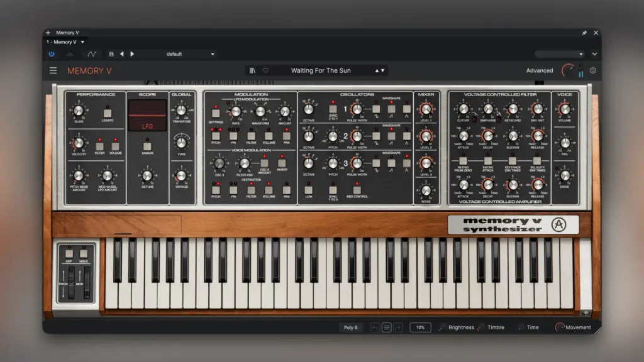Click Voice Modulation FILTER destination button
This screenshot has height=362, width=644.
click(251, 190)
